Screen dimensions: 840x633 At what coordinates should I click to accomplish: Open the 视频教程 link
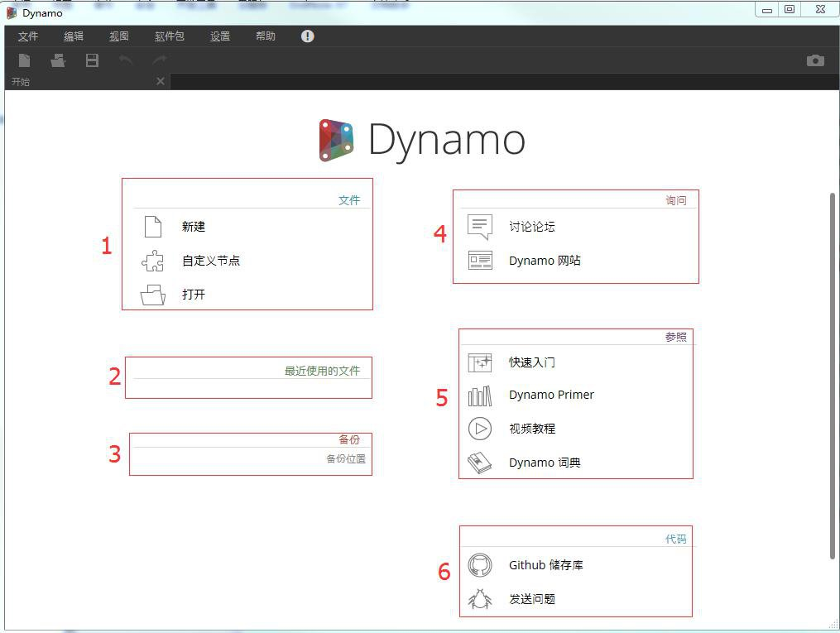tap(532, 429)
